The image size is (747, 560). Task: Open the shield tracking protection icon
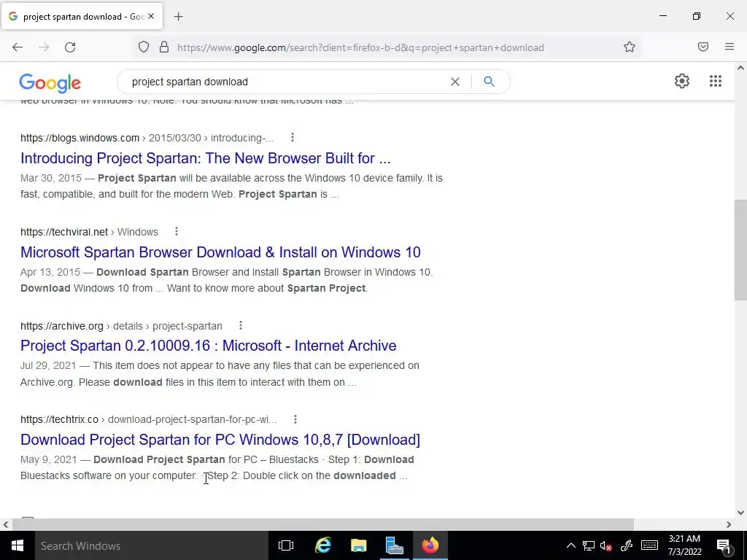(x=144, y=47)
